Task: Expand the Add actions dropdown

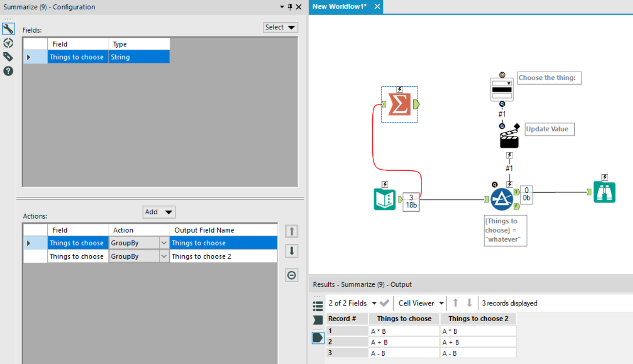Action: 159,212
